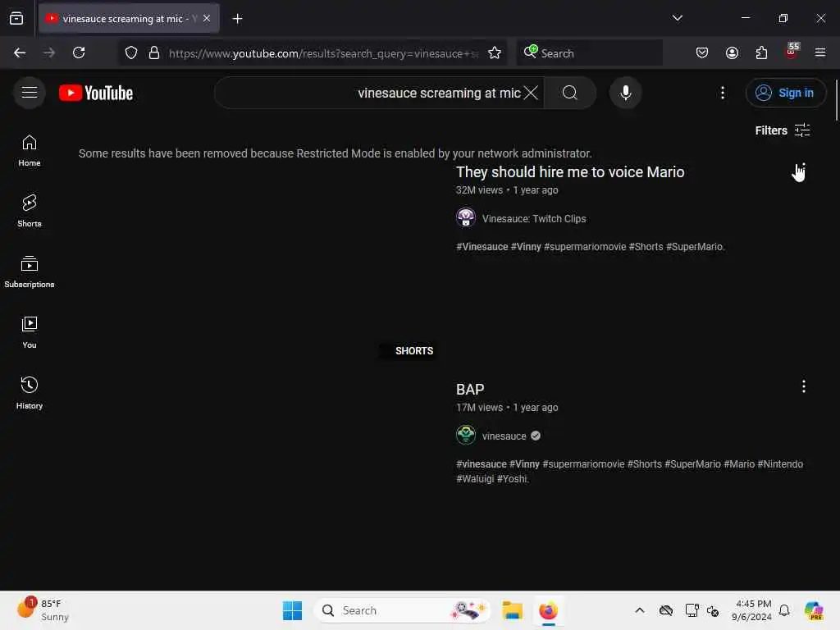Open Shorts in sidebar
840x630 pixels.
(29, 211)
